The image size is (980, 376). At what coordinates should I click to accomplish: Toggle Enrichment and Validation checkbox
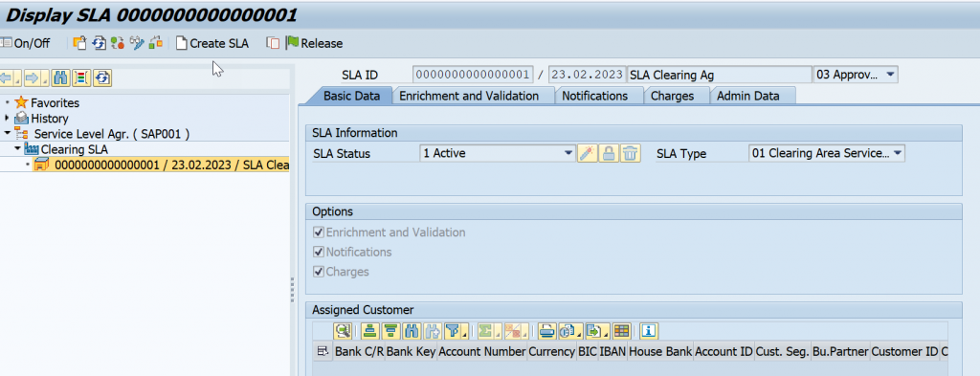pyautogui.click(x=319, y=232)
